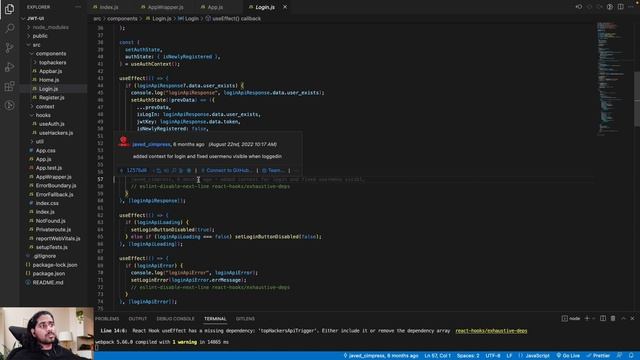Maximize the panel with the chevron up icon

tap(623, 318)
